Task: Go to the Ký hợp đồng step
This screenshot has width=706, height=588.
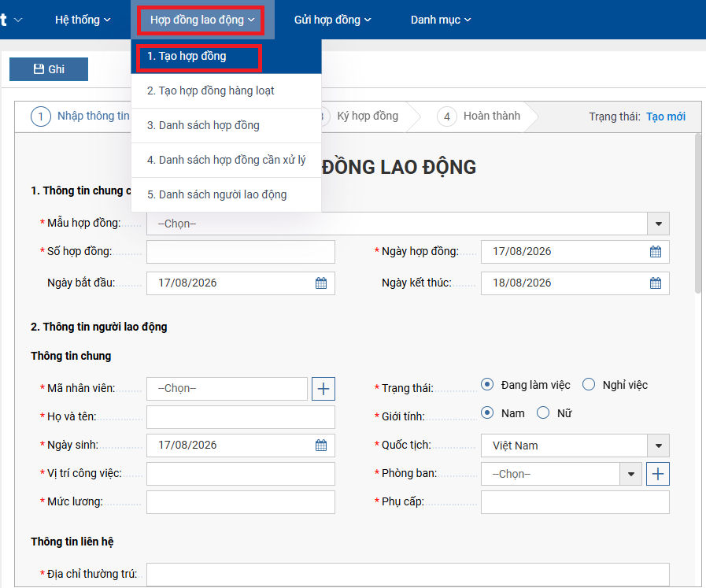Action: click(368, 116)
